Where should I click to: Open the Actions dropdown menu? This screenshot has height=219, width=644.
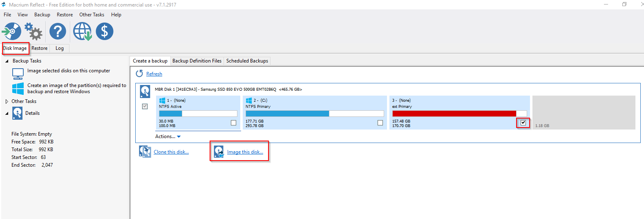pos(168,136)
